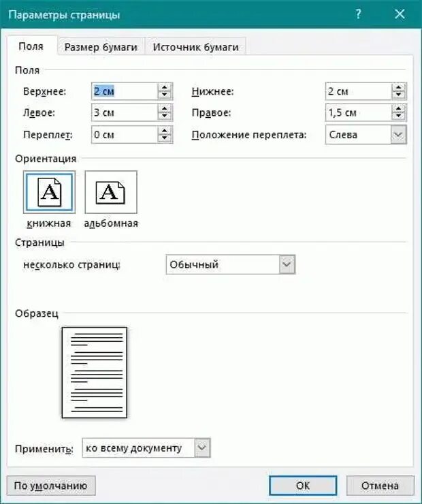Image resolution: width=422 pixels, height=504 pixels.
Task: Expand the Положение переплета dropdown
Action: tap(398, 134)
